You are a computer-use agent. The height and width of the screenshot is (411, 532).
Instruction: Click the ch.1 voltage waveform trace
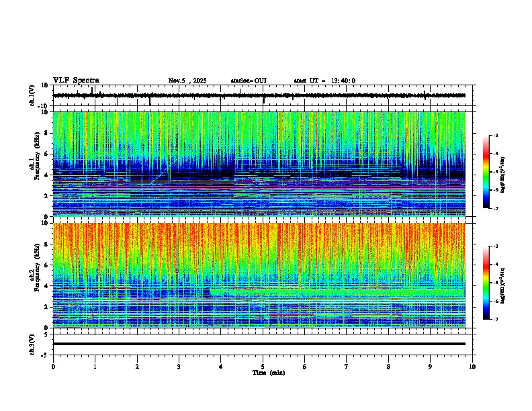259,95
